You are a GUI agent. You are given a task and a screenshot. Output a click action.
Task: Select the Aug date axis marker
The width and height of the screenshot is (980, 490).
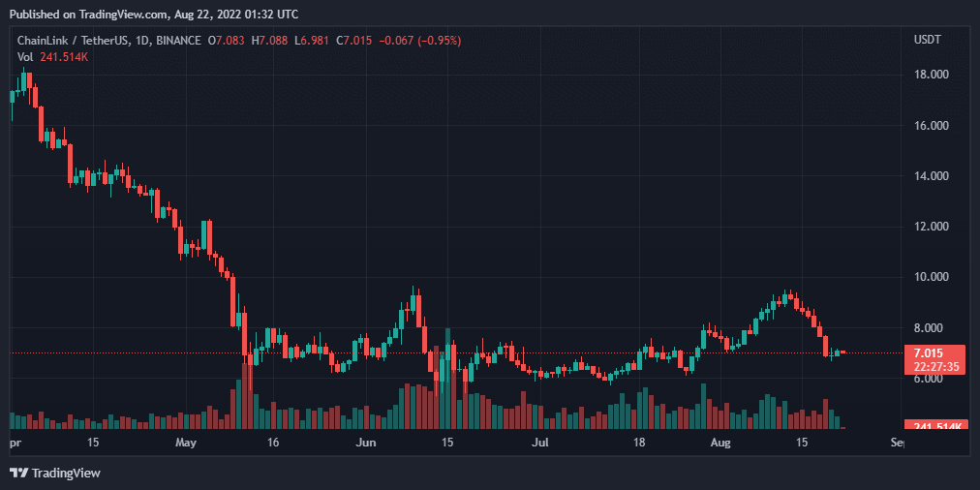pyautogui.click(x=721, y=443)
